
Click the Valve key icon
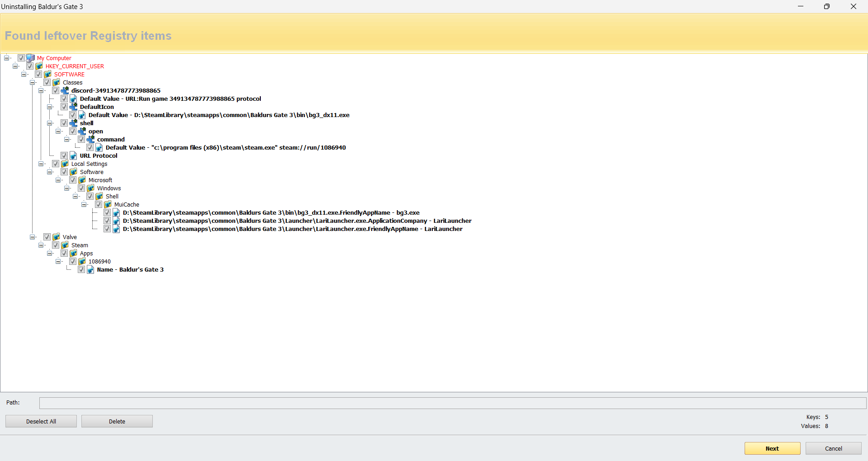(56, 237)
